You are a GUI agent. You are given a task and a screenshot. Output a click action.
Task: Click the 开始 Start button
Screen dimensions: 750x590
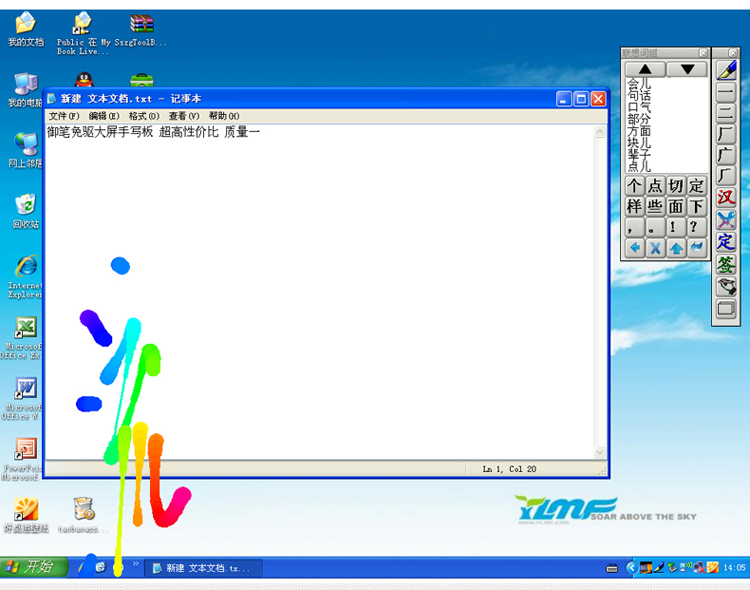(x=33, y=567)
